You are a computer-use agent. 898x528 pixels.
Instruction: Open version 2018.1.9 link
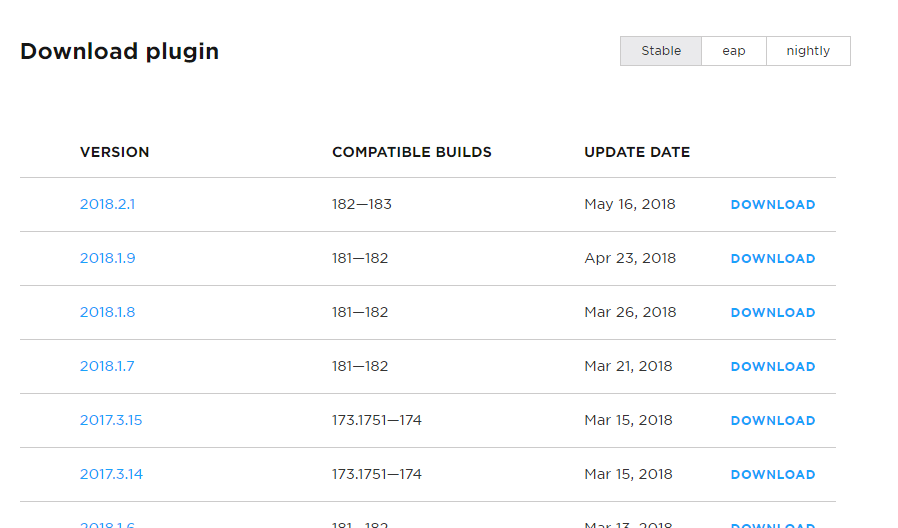107,258
